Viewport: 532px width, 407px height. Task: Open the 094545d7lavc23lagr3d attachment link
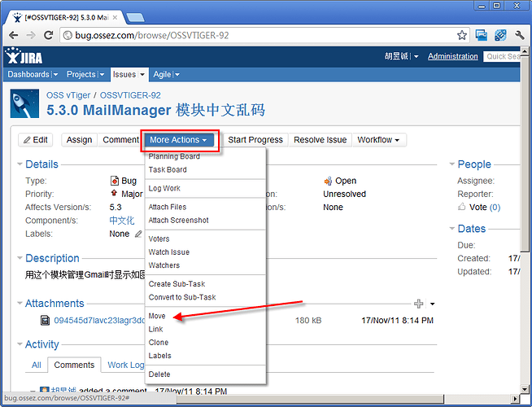coord(99,321)
